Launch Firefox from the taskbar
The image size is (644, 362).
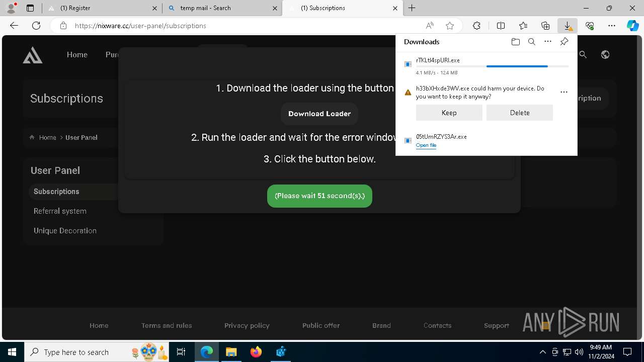click(x=256, y=352)
